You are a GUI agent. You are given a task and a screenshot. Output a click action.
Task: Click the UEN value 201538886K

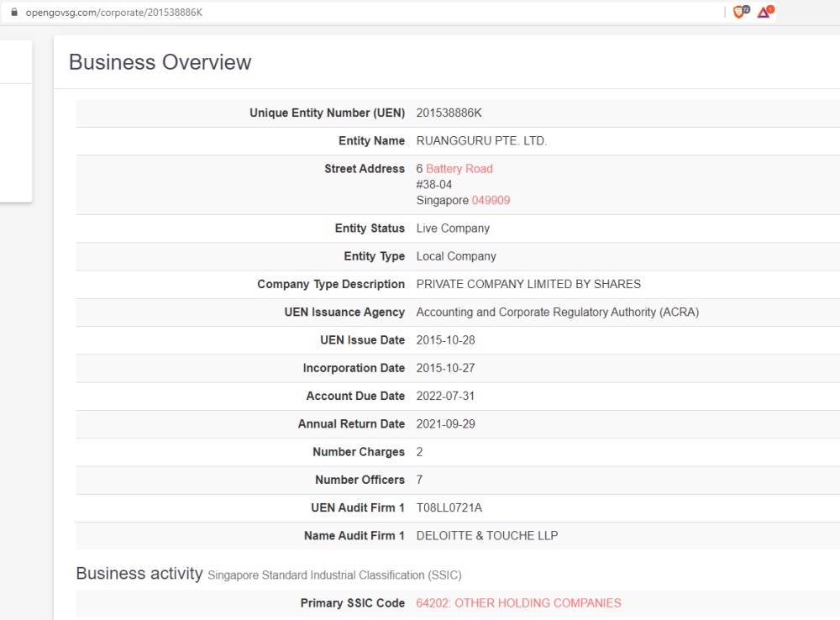click(x=449, y=113)
